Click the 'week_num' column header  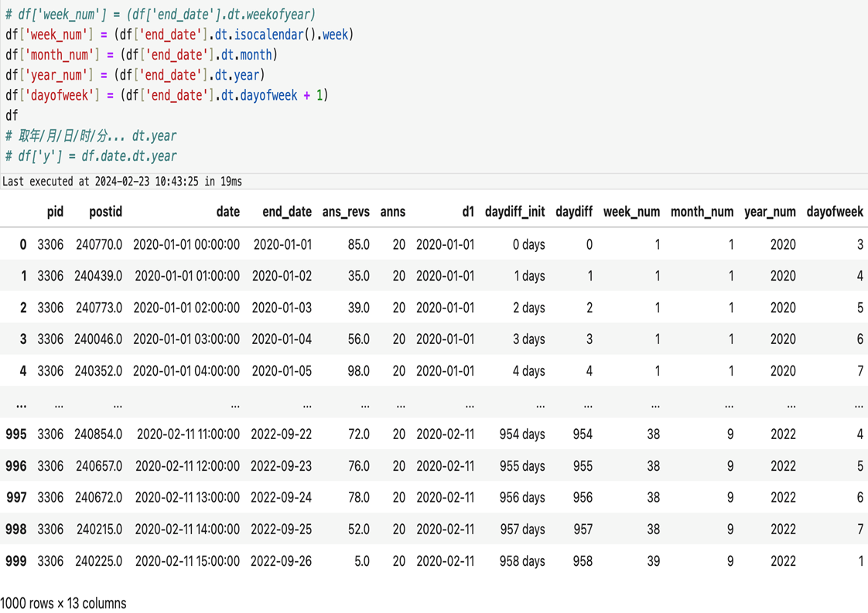(x=631, y=212)
